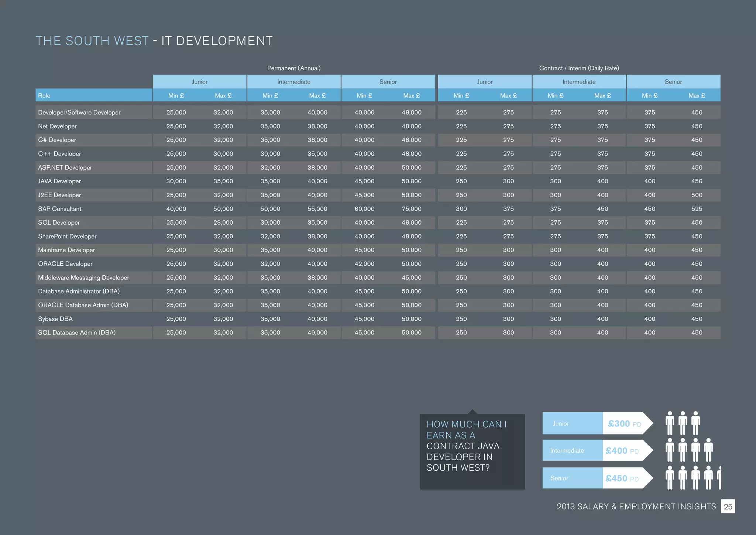Click the Contract Java Developer question box
Image resolution: width=756 pixels, height=535 pixels.
(x=472, y=451)
